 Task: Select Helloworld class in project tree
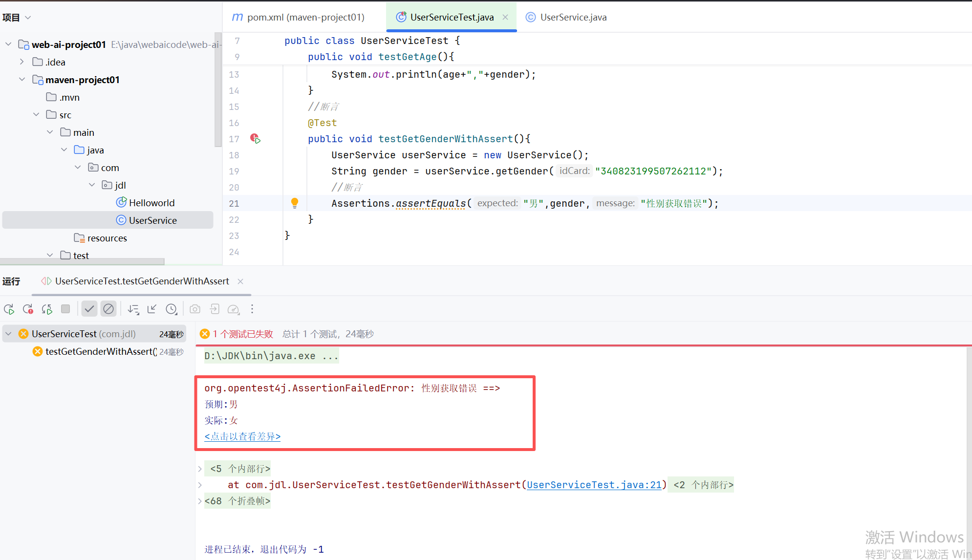click(x=151, y=203)
